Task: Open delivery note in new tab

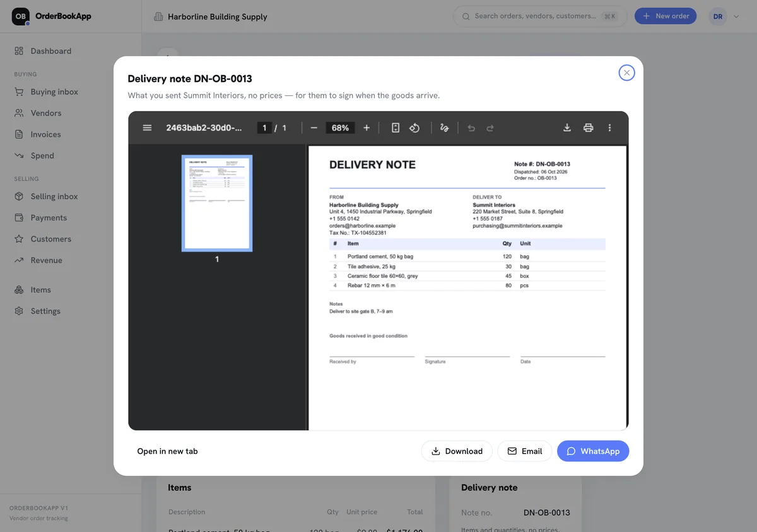Action: tap(167, 451)
